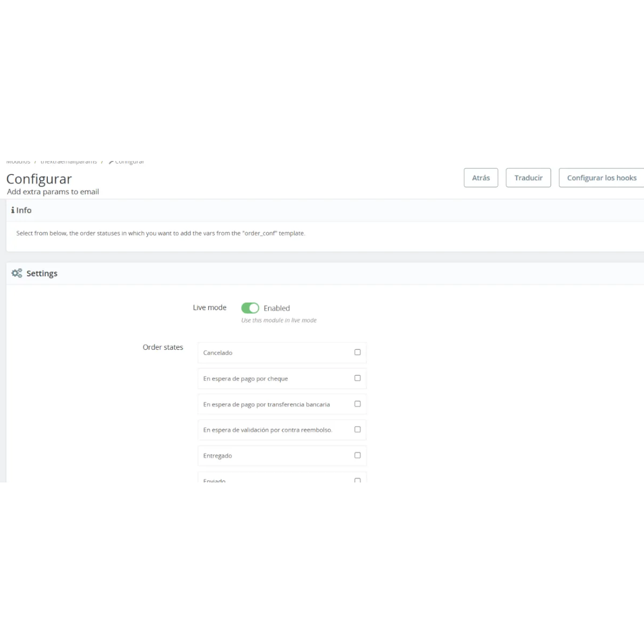Click the Info panel heading text
The height and width of the screenshot is (644, 644).
pyautogui.click(x=24, y=210)
